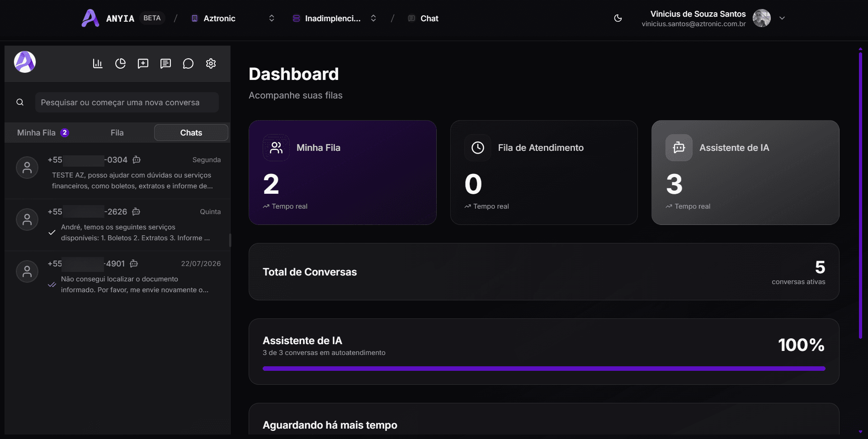
Task: Click the clock icon on Fila de Atendimento card
Action: tap(478, 148)
